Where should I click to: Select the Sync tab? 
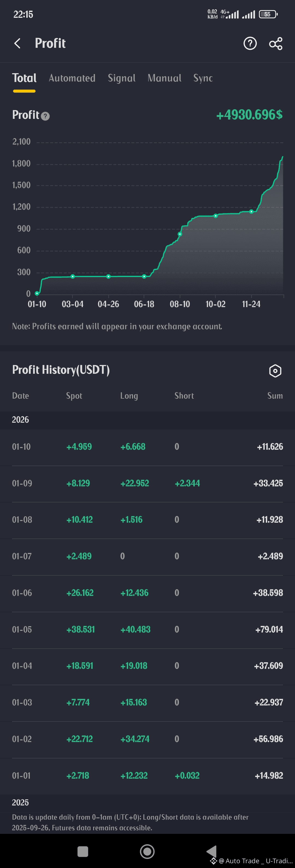[x=203, y=78]
